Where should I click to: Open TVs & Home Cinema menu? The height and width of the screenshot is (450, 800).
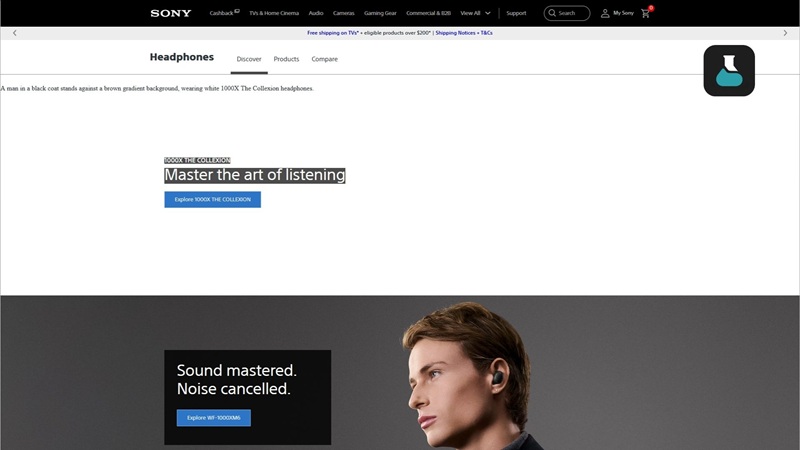click(274, 13)
